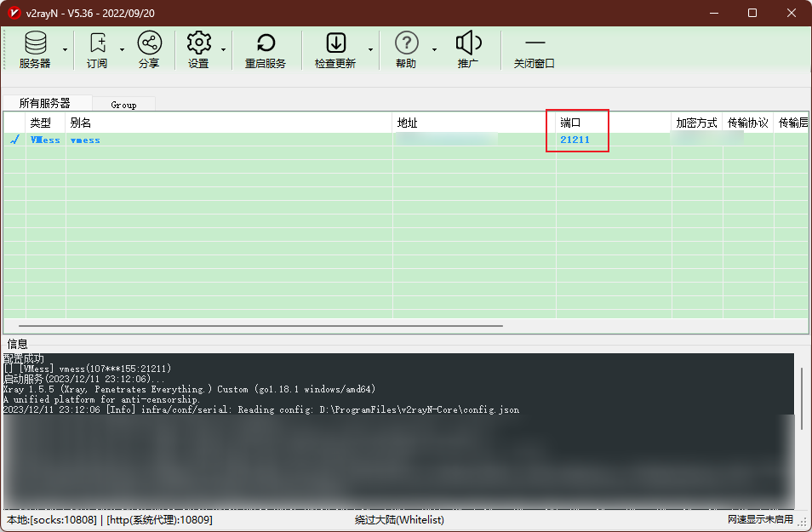The image size is (812, 532).
Task: Sort by the 类型 column header
Action: (45, 123)
